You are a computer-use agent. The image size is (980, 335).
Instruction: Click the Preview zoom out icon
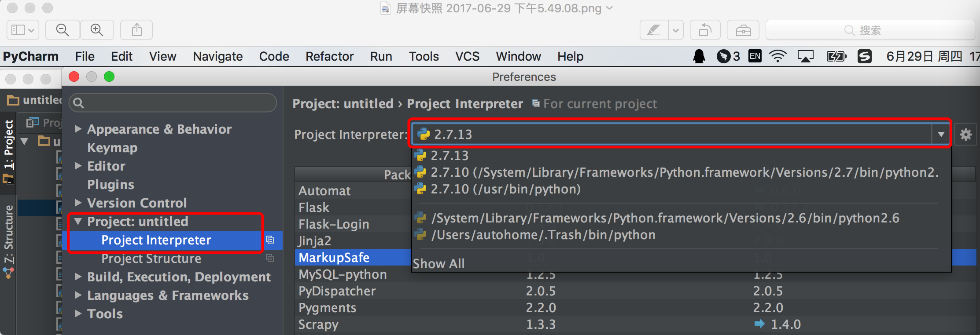point(63,30)
